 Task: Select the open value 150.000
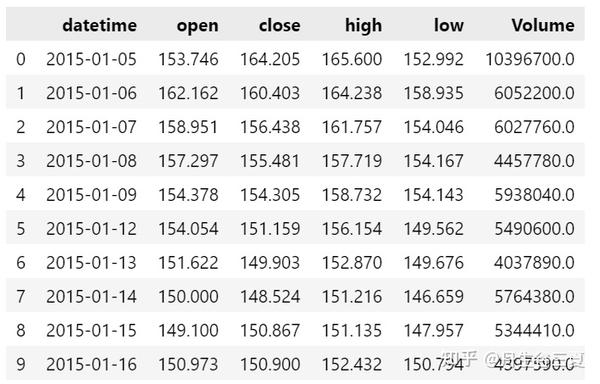(x=188, y=296)
